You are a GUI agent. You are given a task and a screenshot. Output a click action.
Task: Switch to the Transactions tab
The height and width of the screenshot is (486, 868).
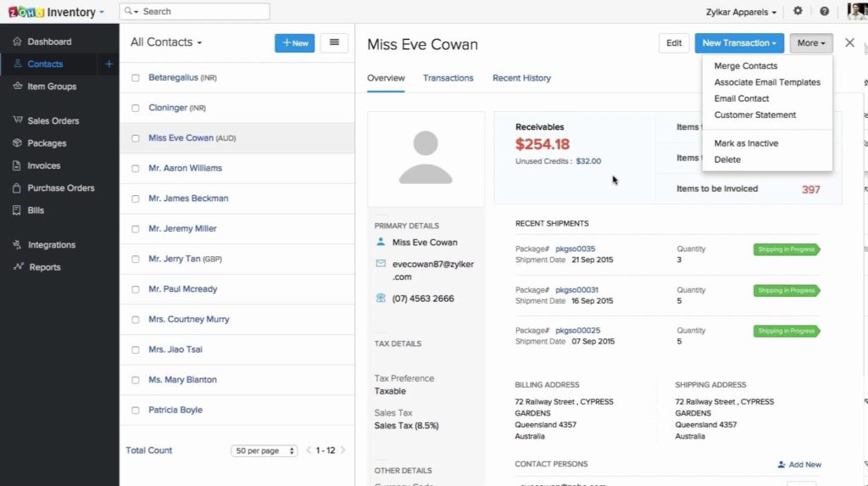(448, 78)
